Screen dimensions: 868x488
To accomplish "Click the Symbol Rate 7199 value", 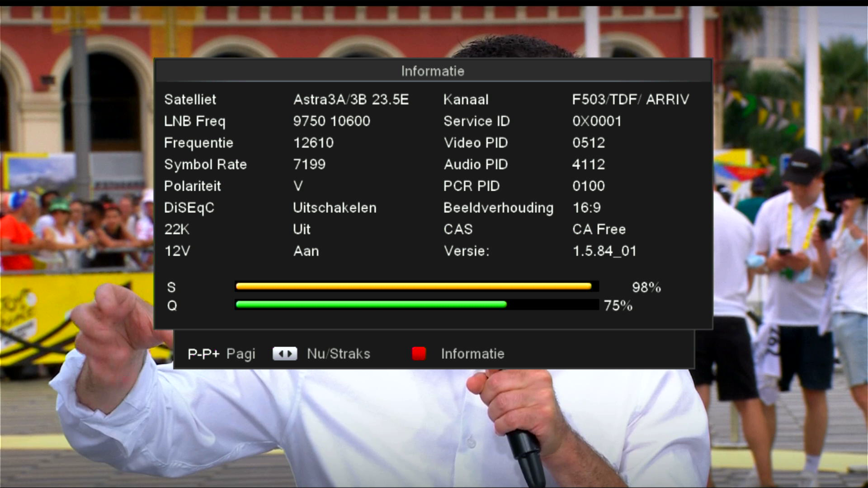I will [x=309, y=164].
